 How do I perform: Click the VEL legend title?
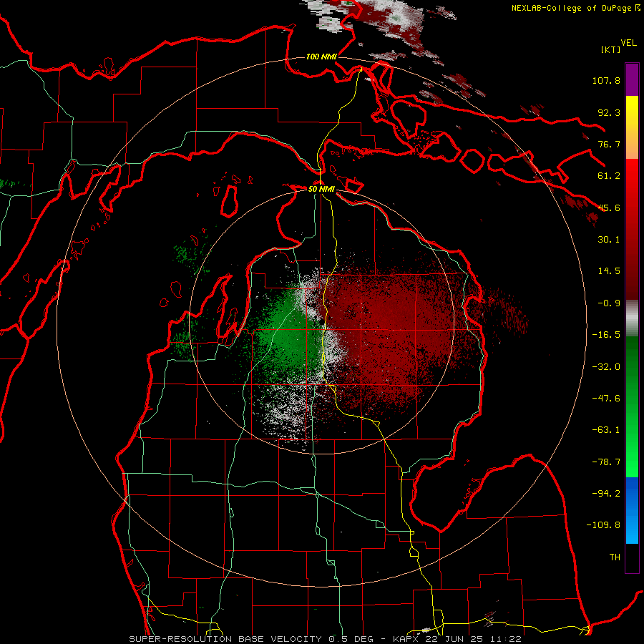click(628, 43)
